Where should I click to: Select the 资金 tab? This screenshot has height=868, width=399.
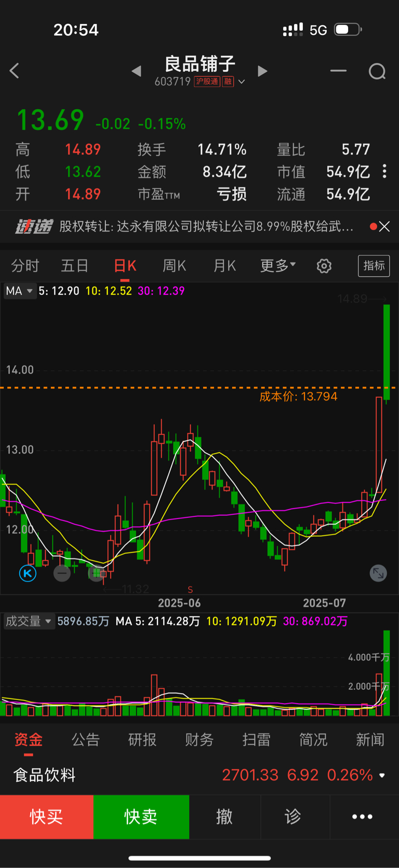29,740
